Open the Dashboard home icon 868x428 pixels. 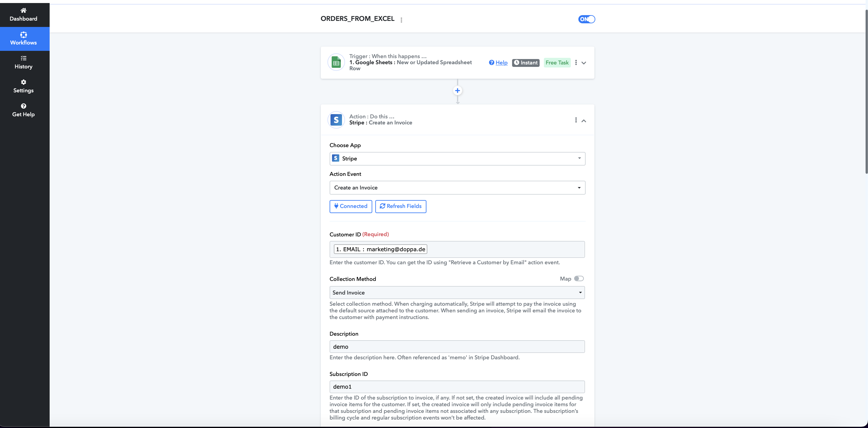click(x=23, y=11)
